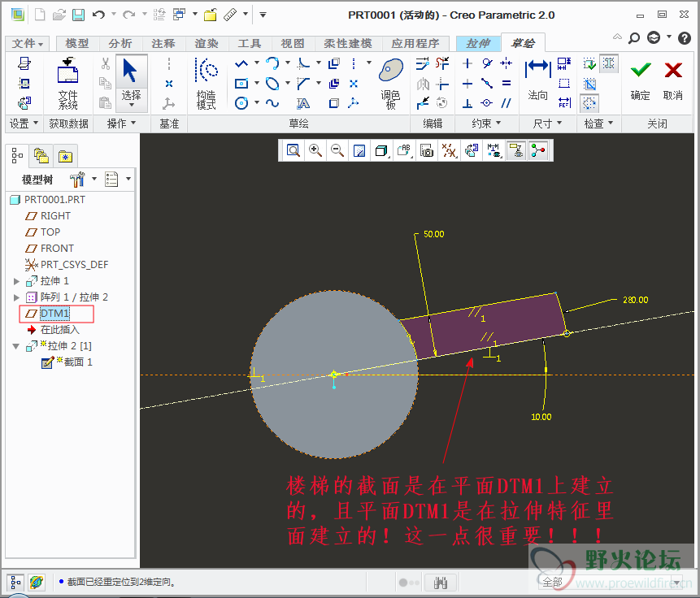Open the 选择 dropdown arrow
700x598 pixels.
pos(132,106)
